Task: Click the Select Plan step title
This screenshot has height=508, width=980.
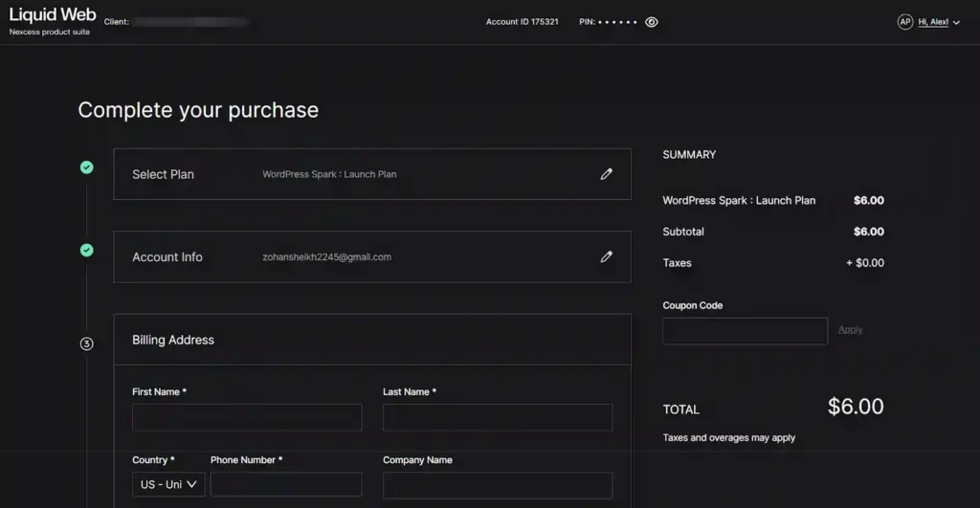Action: [x=163, y=174]
